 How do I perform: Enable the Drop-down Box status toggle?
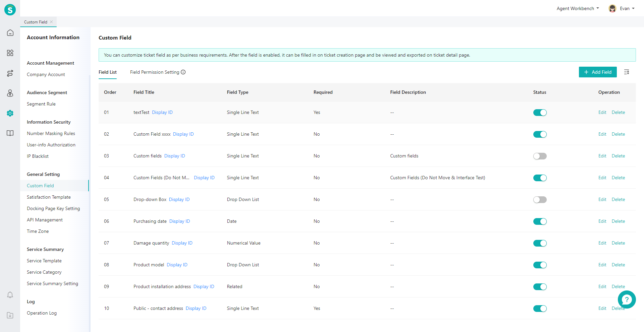click(540, 200)
